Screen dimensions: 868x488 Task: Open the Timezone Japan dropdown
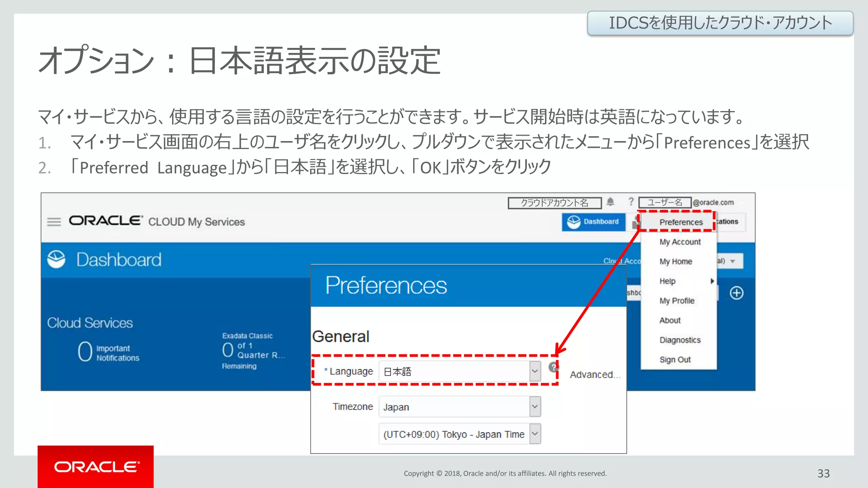(x=460, y=407)
